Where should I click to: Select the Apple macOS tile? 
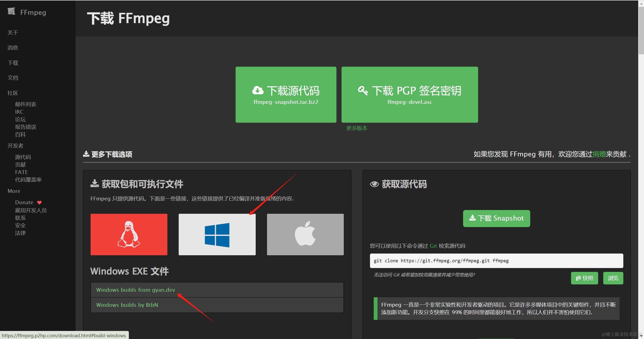[305, 234]
